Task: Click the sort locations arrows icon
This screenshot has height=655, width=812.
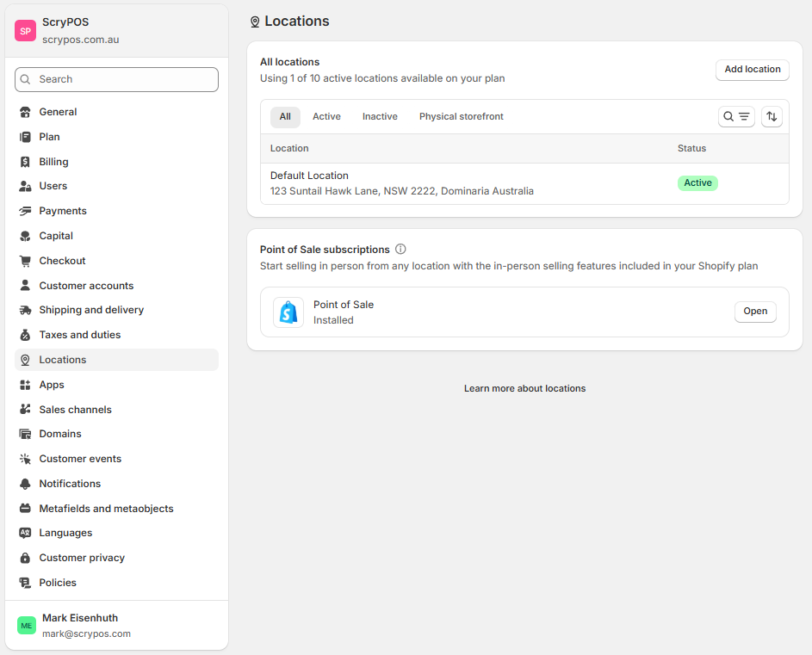Action: pyautogui.click(x=771, y=116)
